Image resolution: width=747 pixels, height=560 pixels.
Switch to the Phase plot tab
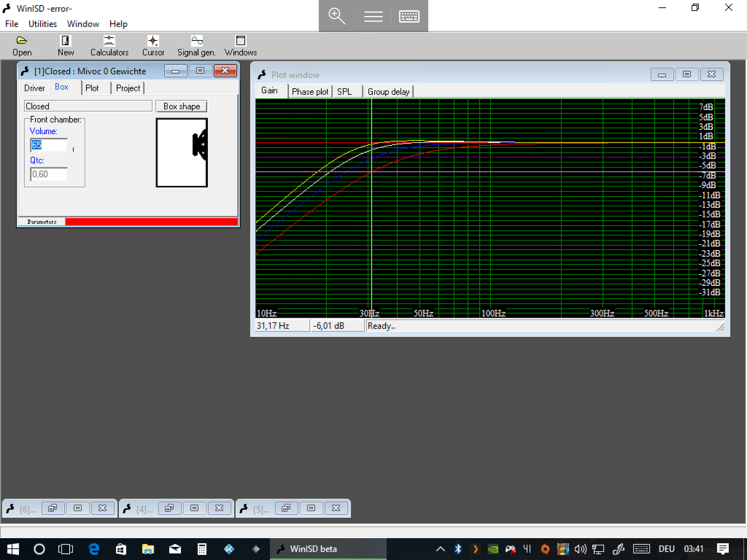click(310, 92)
